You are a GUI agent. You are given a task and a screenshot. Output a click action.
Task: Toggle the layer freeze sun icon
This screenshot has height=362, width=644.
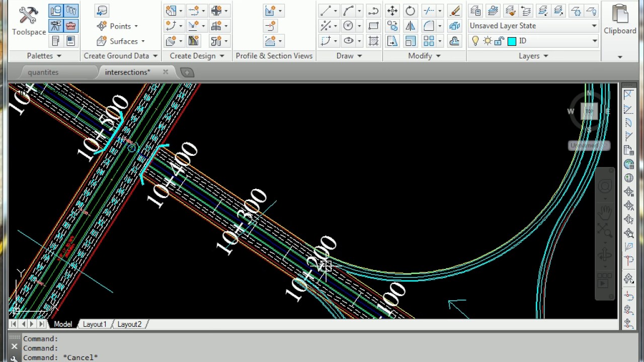[x=488, y=41]
